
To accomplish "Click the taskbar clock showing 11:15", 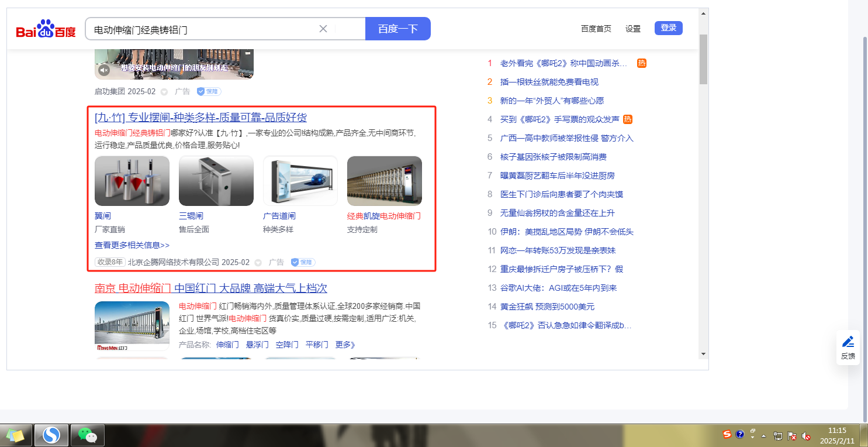I will (x=837, y=435).
